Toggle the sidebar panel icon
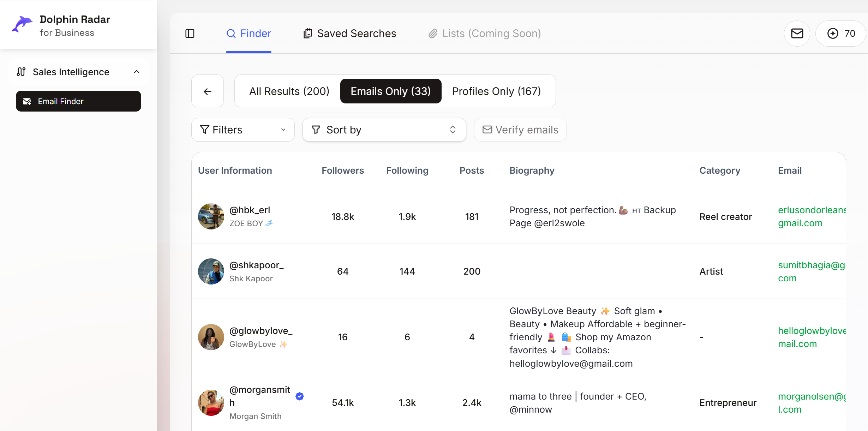The width and height of the screenshot is (868, 431). (x=190, y=34)
